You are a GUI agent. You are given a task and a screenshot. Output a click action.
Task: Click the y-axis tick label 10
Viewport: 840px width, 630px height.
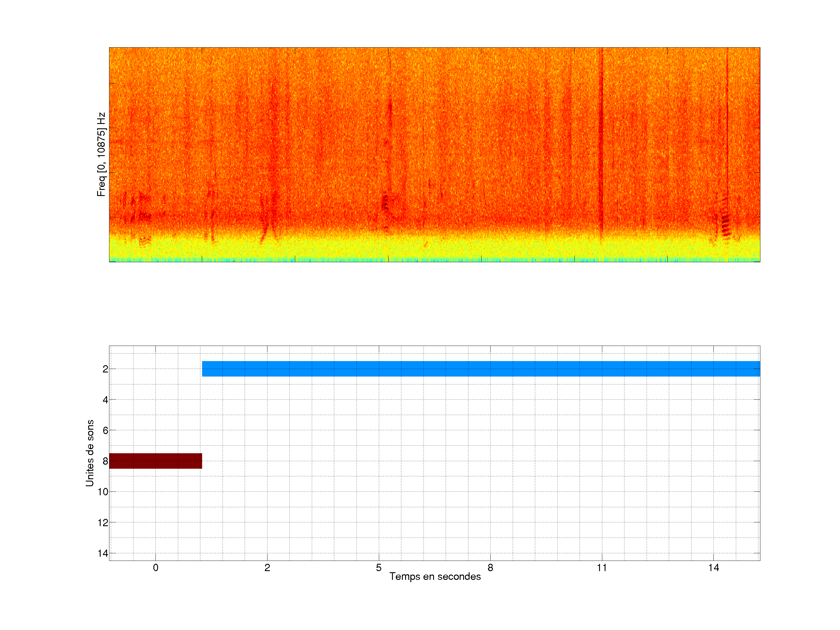click(103, 492)
